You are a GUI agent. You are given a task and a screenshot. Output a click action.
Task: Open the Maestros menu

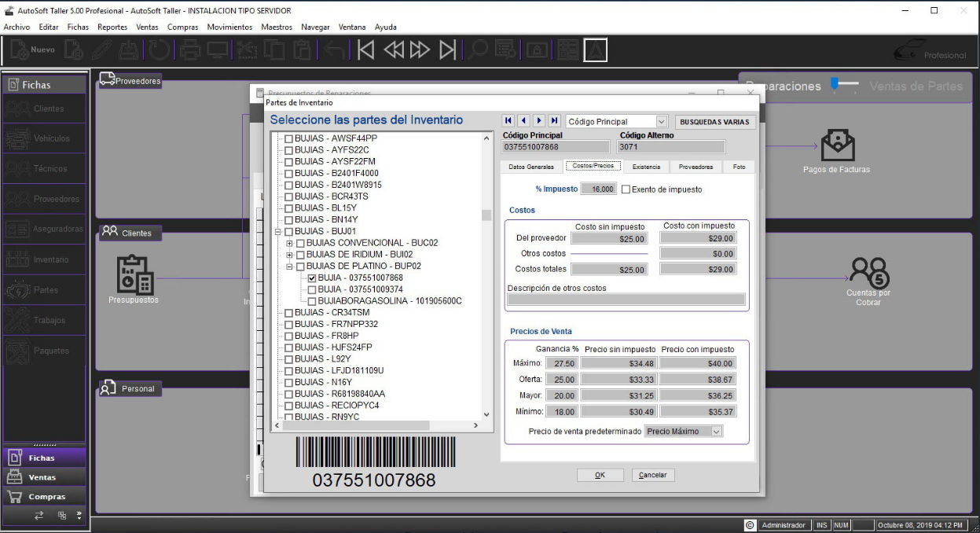[x=277, y=27]
